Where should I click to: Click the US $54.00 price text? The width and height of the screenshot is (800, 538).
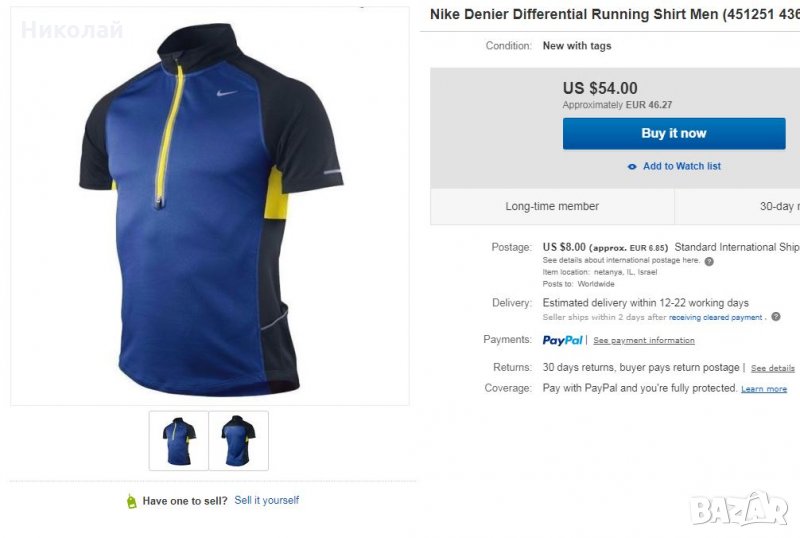(600, 88)
